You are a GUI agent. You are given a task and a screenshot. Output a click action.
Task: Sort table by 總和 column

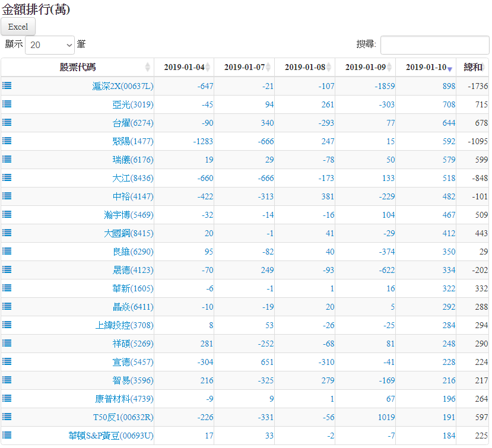(x=472, y=67)
